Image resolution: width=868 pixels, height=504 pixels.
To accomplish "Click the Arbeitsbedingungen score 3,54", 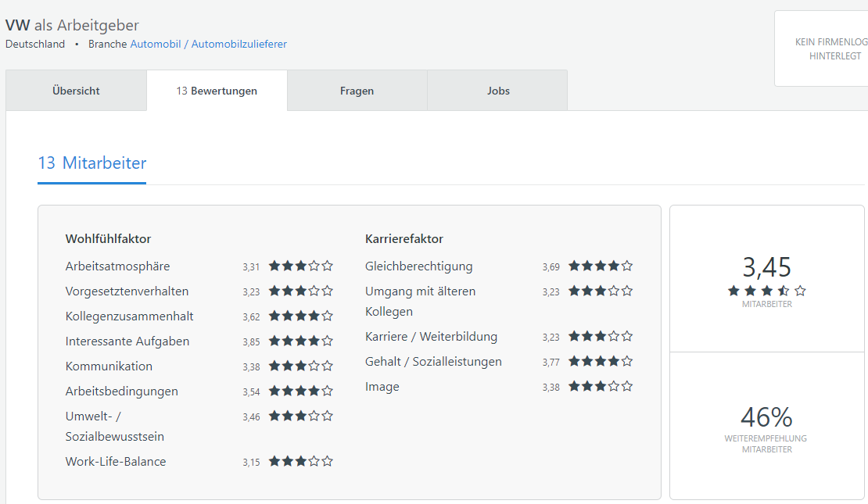I will pos(251,392).
